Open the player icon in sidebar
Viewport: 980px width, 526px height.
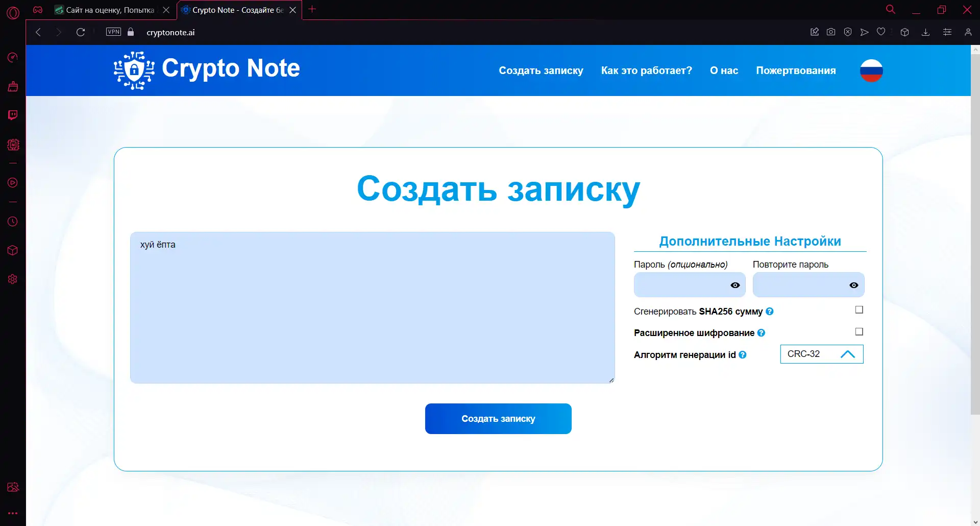[13, 183]
